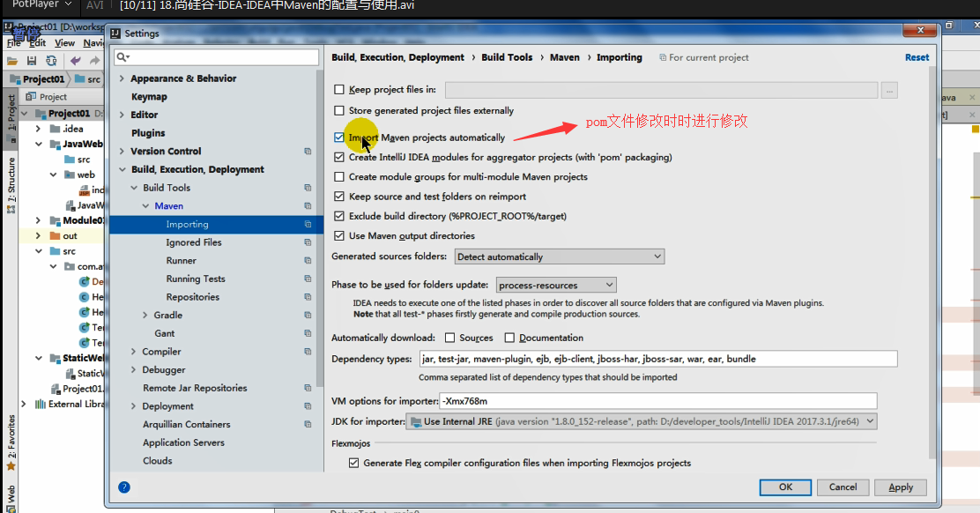Expand the Gradle settings node

pyautogui.click(x=145, y=315)
